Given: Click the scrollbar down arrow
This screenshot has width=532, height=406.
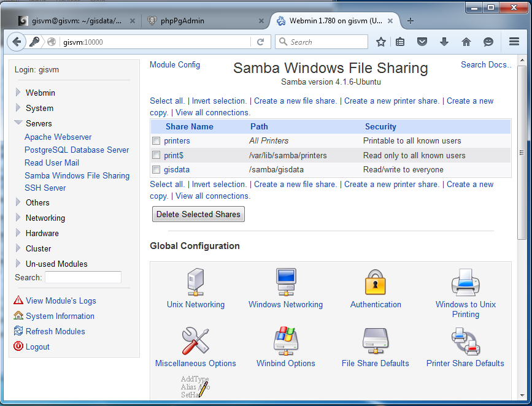Looking at the screenshot, I should tap(522, 396).
